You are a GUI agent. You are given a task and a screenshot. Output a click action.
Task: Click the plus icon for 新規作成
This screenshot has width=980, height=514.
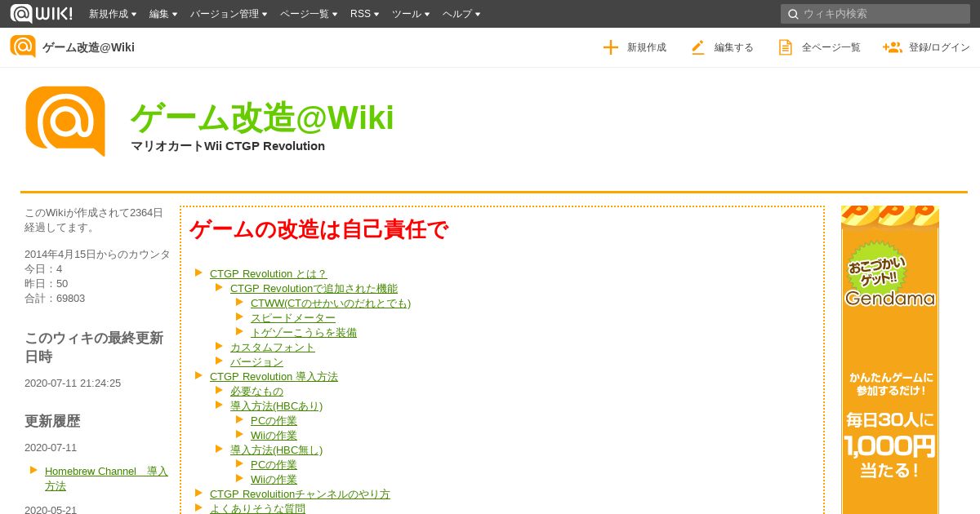pyautogui.click(x=611, y=47)
